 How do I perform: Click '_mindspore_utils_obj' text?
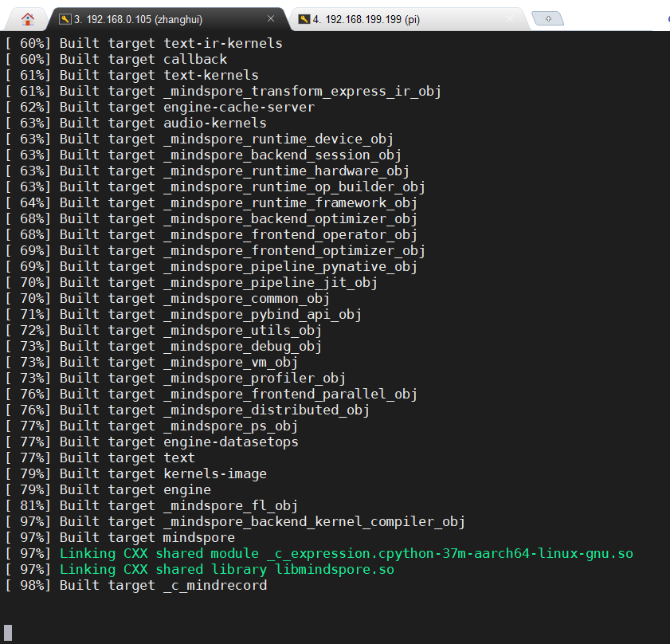(x=242, y=331)
